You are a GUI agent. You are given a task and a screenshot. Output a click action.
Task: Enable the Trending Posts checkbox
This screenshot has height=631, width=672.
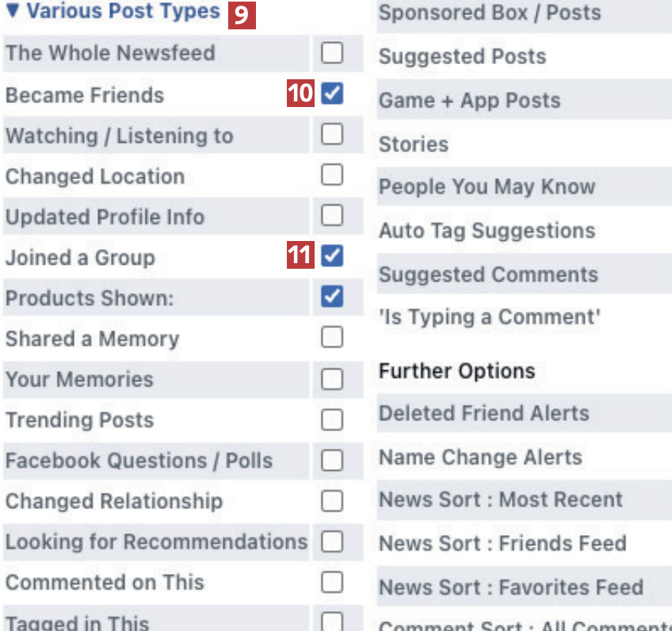(x=332, y=419)
